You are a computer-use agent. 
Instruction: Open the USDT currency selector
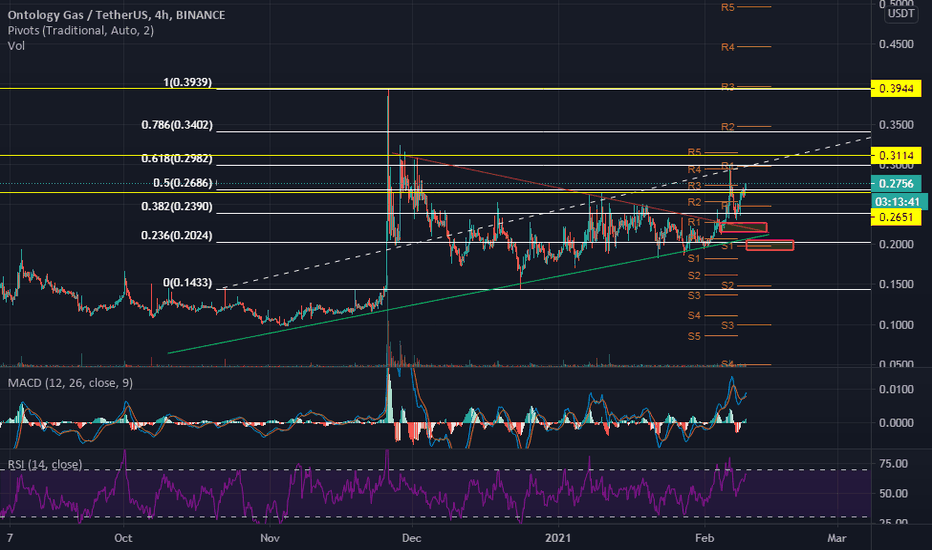tap(900, 14)
